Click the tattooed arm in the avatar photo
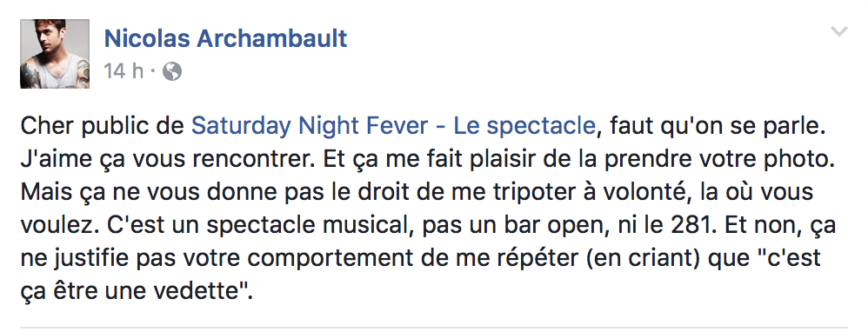The height and width of the screenshot is (332, 868). pyautogui.click(x=31, y=76)
